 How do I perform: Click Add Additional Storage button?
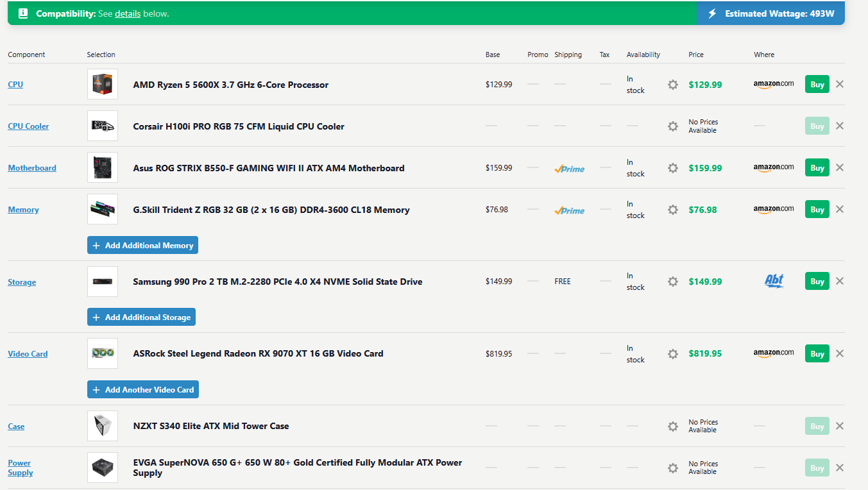point(141,317)
